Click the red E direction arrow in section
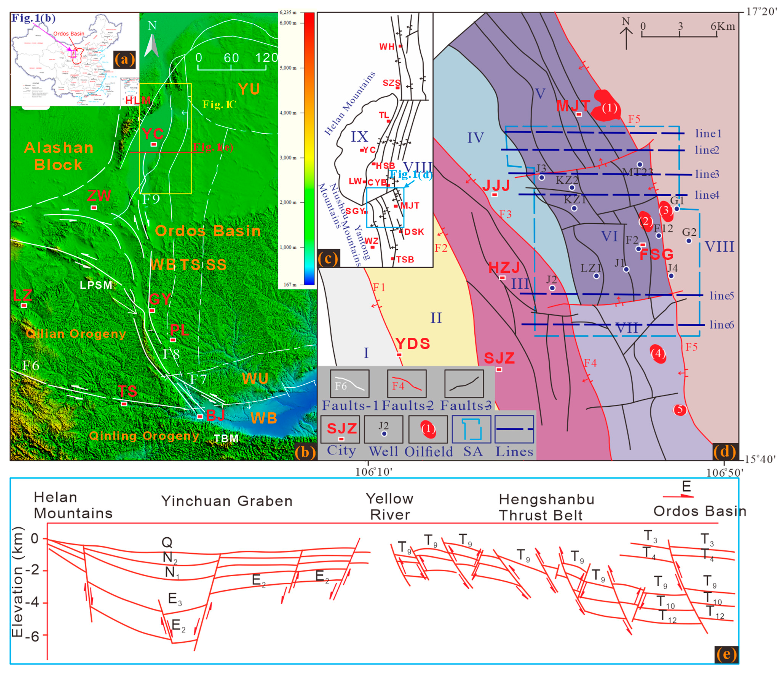The width and height of the screenshot is (784, 674). point(678,496)
